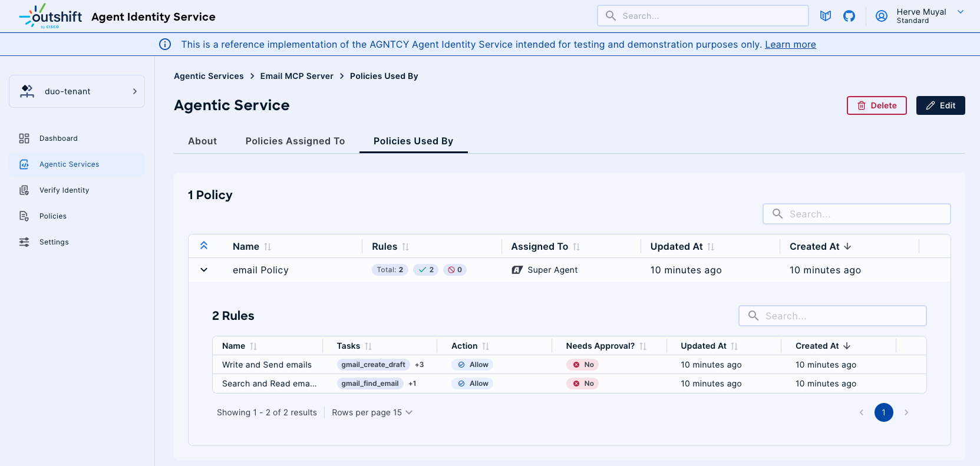The width and height of the screenshot is (980, 466).
Task: Focus the policy table Search field
Action: (x=857, y=214)
